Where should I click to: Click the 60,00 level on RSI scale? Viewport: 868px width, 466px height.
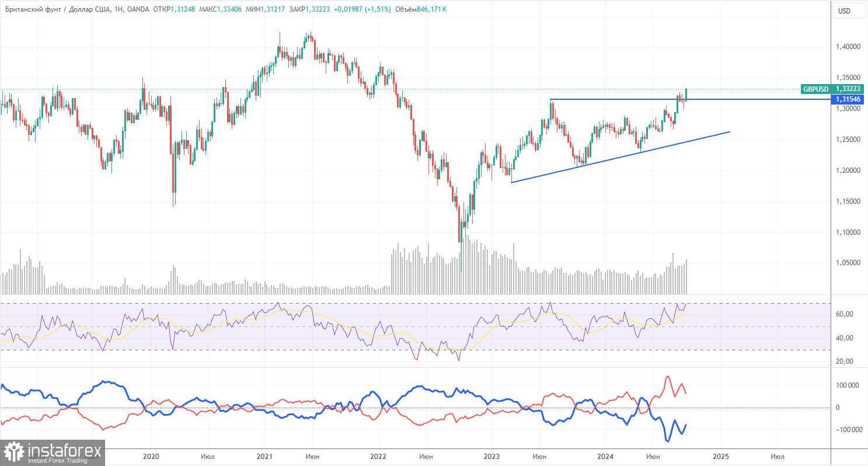[845, 314]
